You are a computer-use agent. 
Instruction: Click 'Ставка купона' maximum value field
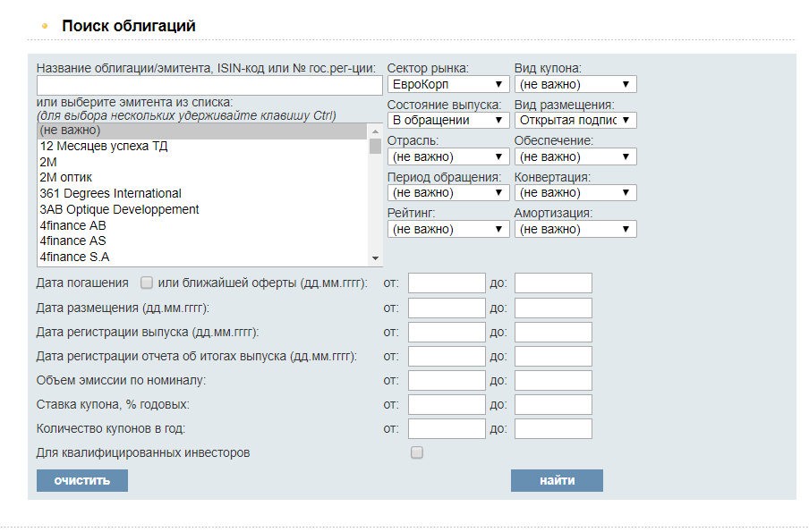552,405
